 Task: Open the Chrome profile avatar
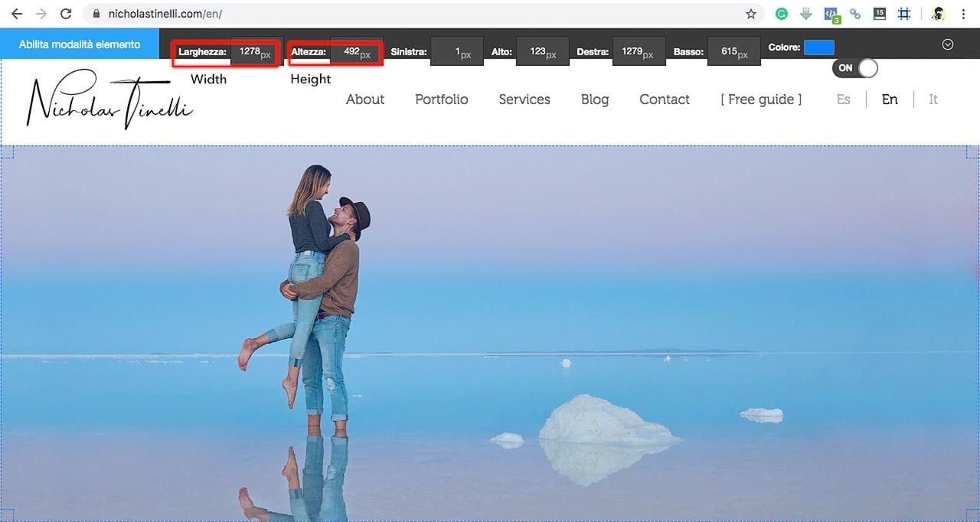[938, 13]
